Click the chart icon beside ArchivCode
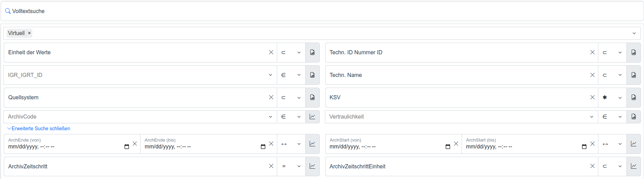 (x=312, y=117)
